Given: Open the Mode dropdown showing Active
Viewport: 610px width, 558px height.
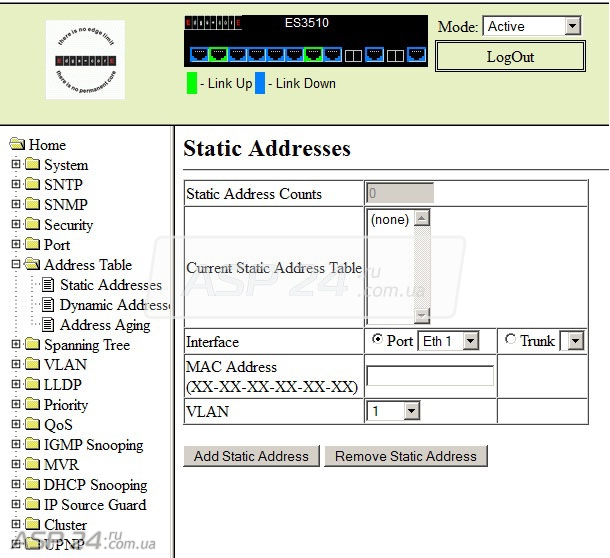Looking at the screenshot, I should coord(531,26).
